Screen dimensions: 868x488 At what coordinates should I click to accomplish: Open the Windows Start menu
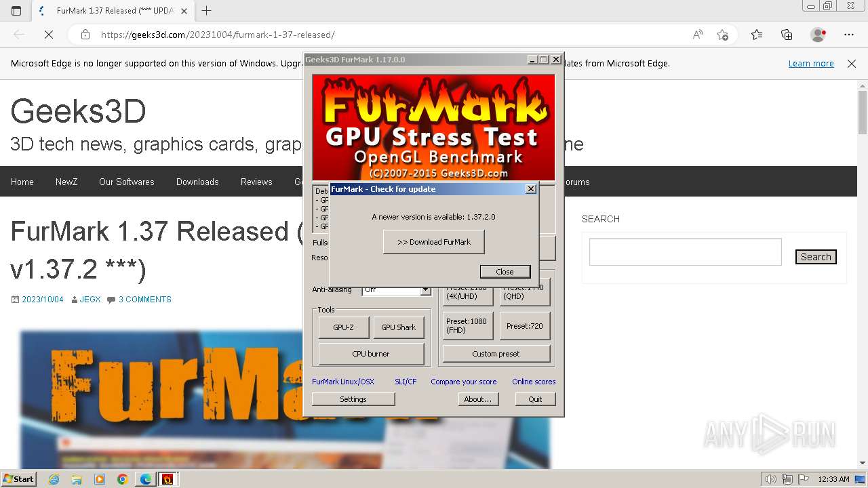click(x=18, y=479)
